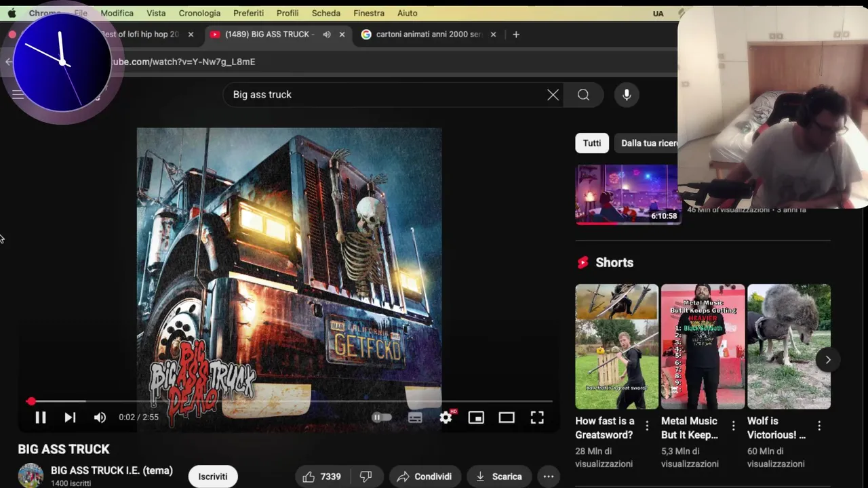Open the Profili menu
This screenshot has width=868, height=488.
[288, 13]
